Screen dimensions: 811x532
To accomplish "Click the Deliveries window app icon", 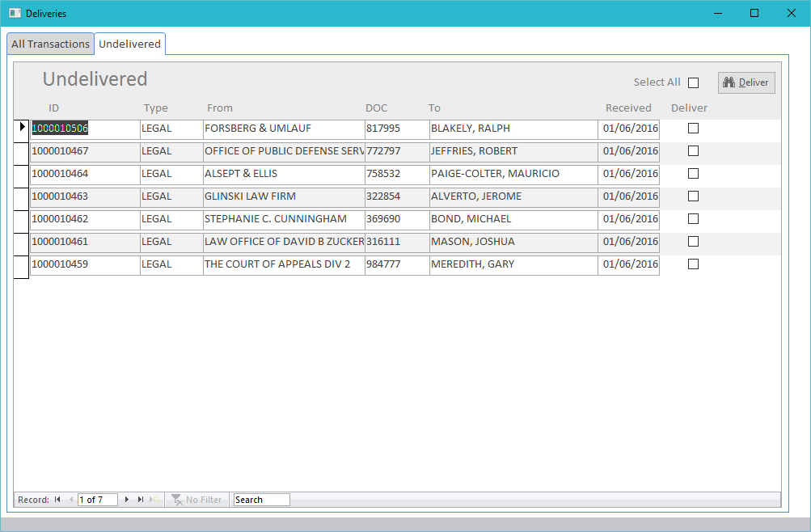I will (15, 13).
